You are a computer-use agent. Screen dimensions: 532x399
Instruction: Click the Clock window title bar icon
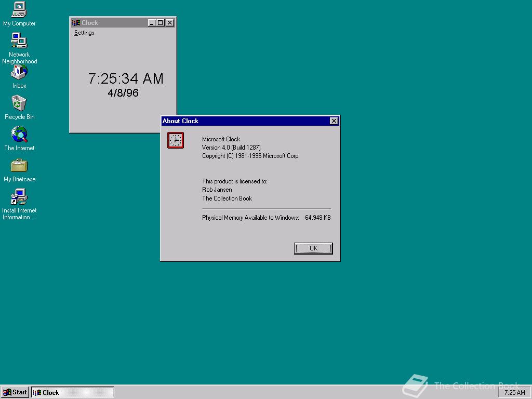pyautogui.click(x=76, y=23)
